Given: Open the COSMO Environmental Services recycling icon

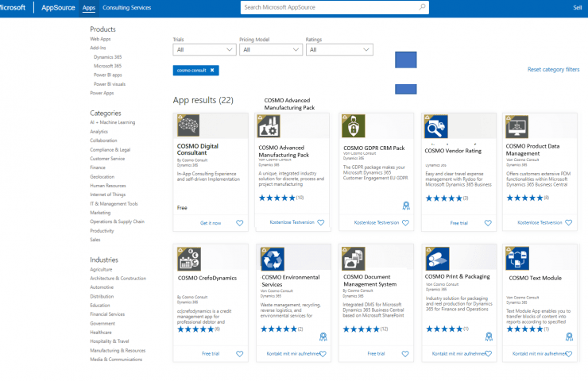Looking at the screenshot, I should point(273,258).
